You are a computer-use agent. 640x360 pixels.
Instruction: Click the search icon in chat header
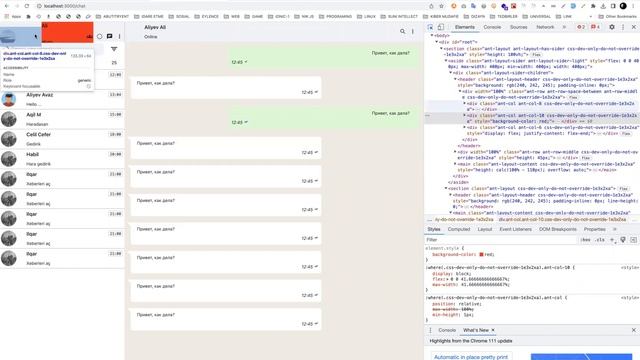(x=402, y=31)
